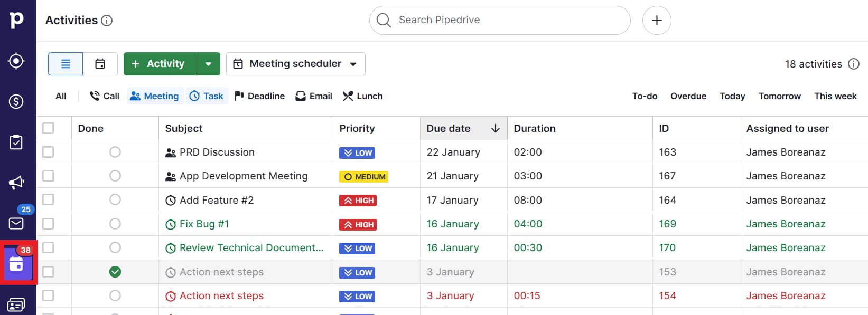This screenshot has width=868, height=315.
Task: Open Leads radar icon in sidebar
Action: coord(16,61)
